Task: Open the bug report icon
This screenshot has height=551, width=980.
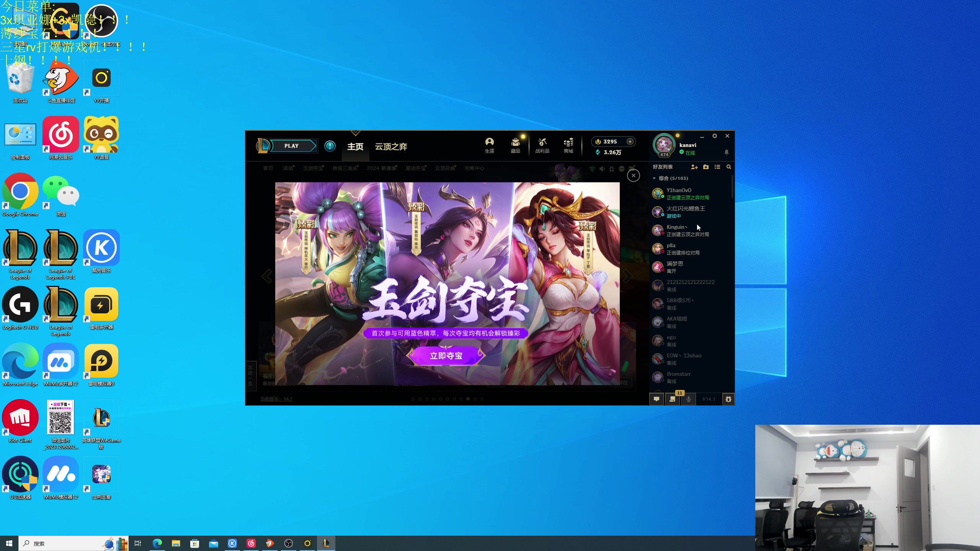Action: [x=728, y=399]
